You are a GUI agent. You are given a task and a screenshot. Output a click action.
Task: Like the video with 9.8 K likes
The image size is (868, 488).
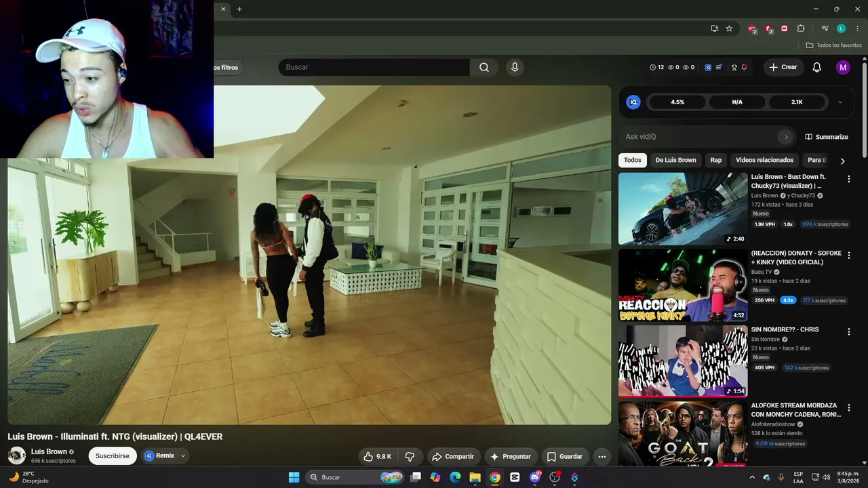pyautogui.click(x=378, y=457)
